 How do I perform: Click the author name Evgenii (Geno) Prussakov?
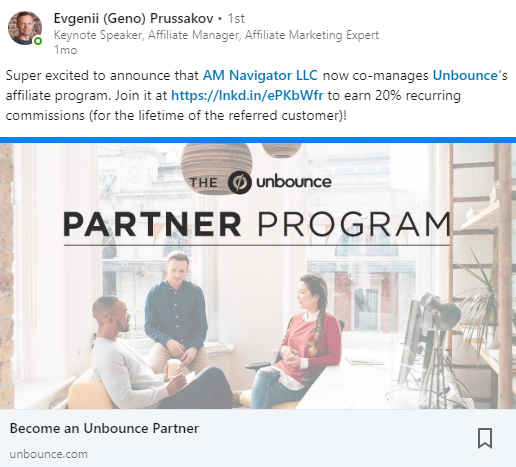tap(133, 19)
